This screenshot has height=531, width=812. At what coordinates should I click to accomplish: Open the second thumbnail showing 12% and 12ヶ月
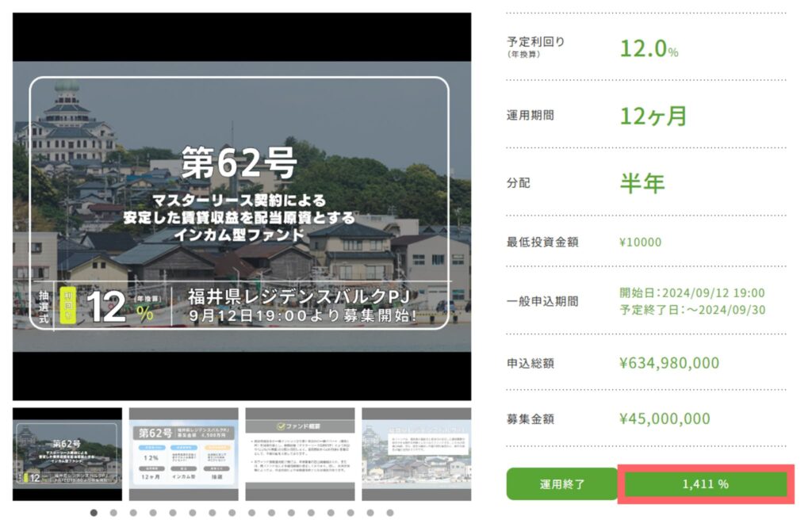(183, 454)
